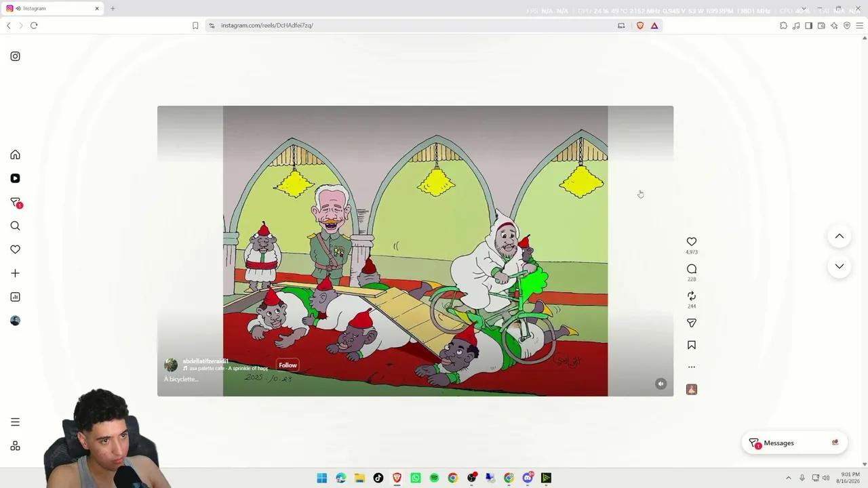Open Discord from taskbar
This screenshot has height=488, width=868.
(528, 478)
